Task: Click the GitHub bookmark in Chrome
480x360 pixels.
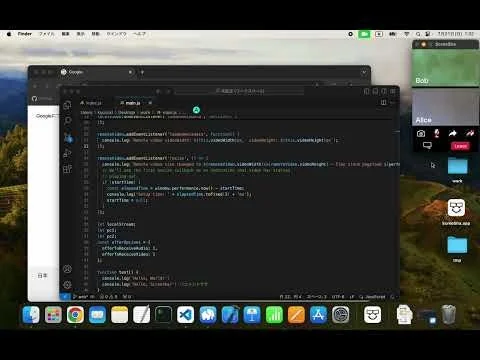Action: 43,99
